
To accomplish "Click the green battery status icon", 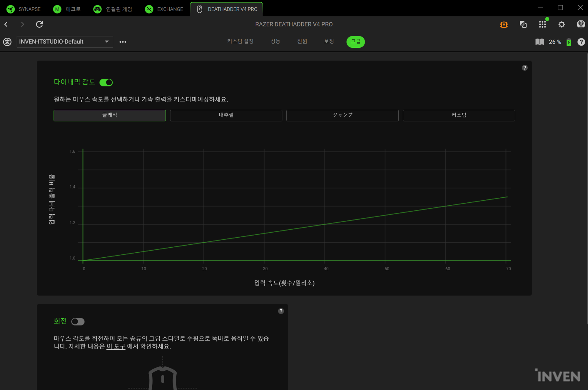I will coord(569,42).
